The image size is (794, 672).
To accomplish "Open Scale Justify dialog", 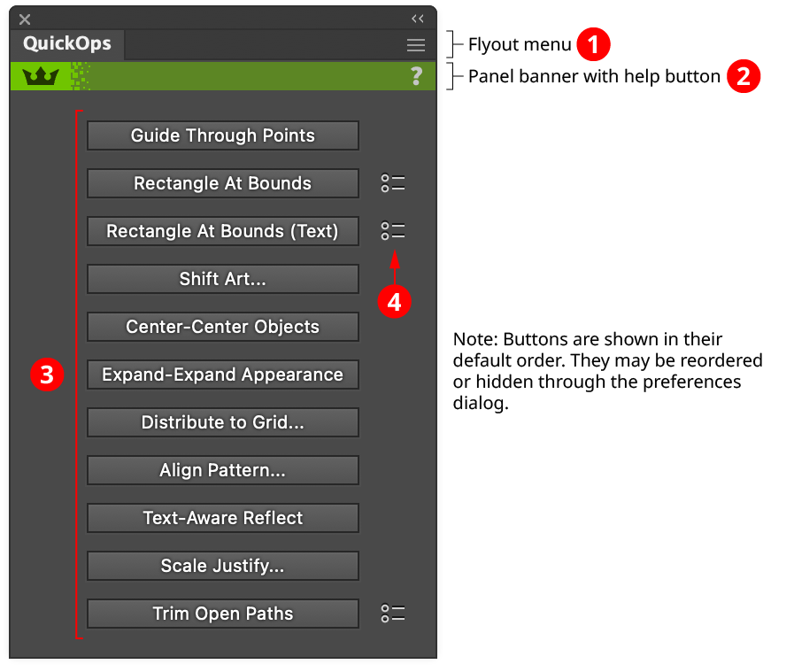I will [x=223, y=566].
